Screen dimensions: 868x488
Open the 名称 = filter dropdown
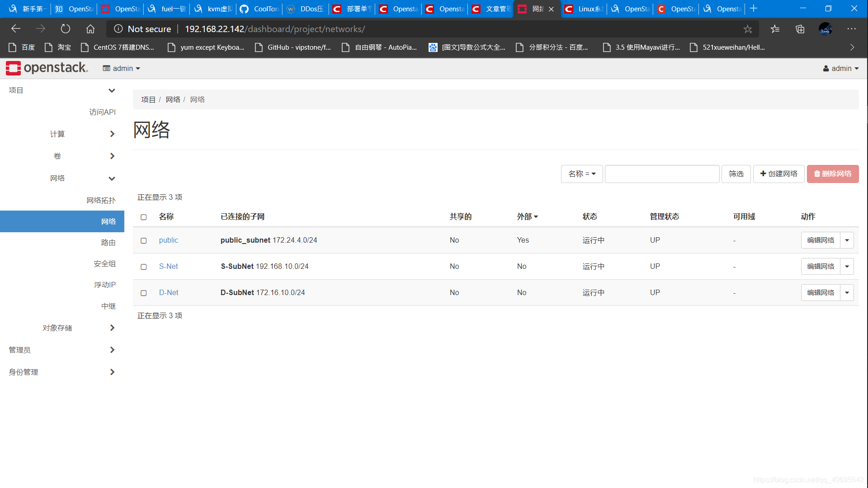coord(582,174)
